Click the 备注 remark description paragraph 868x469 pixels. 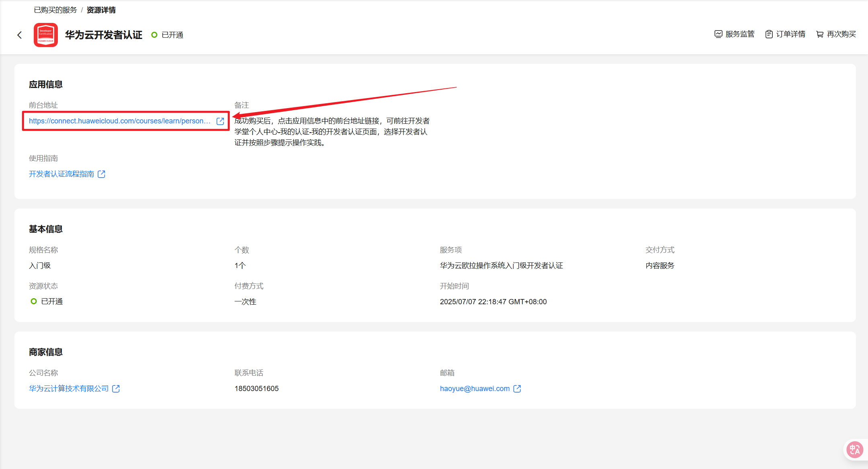[x=332, y=132]
